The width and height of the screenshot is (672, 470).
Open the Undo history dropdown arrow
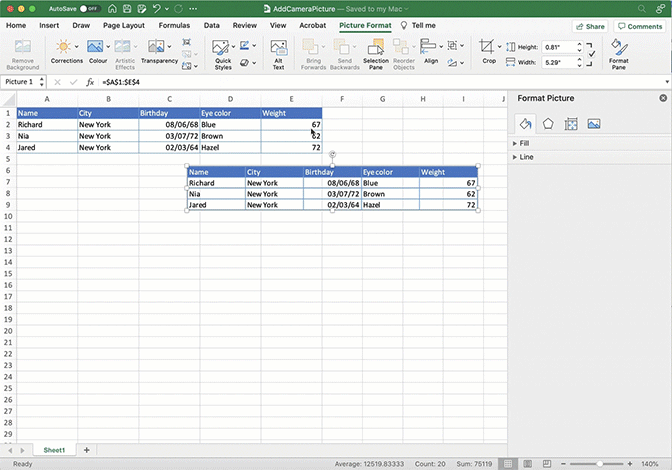click(x=167, y=9)
